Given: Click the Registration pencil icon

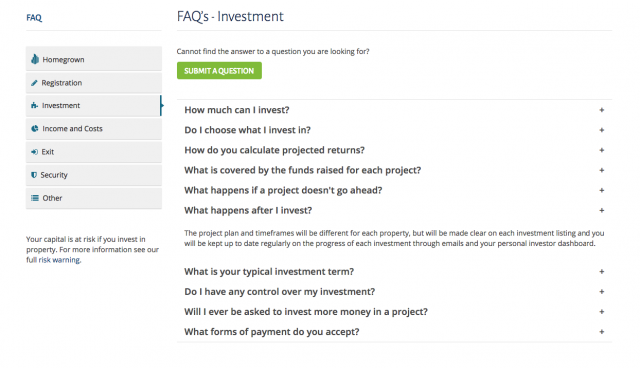Looking at the screenshot, I should [x=34, y=83].
